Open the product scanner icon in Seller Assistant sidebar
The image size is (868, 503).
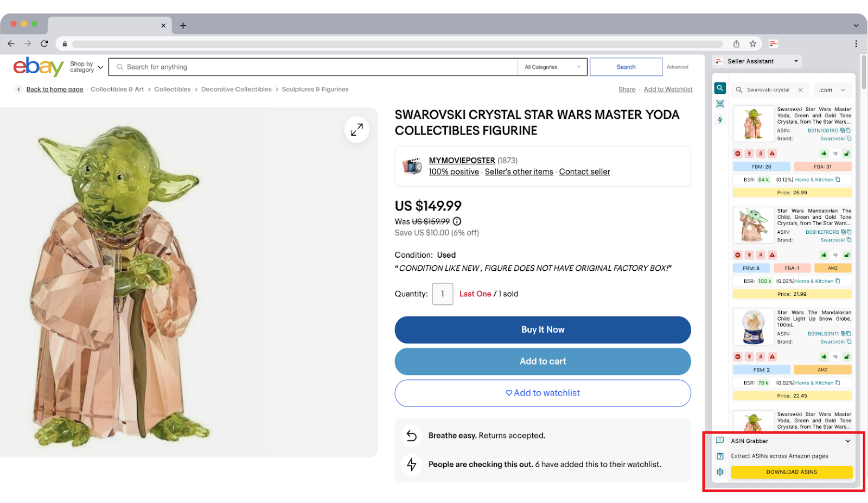click(x=720, y=104)
